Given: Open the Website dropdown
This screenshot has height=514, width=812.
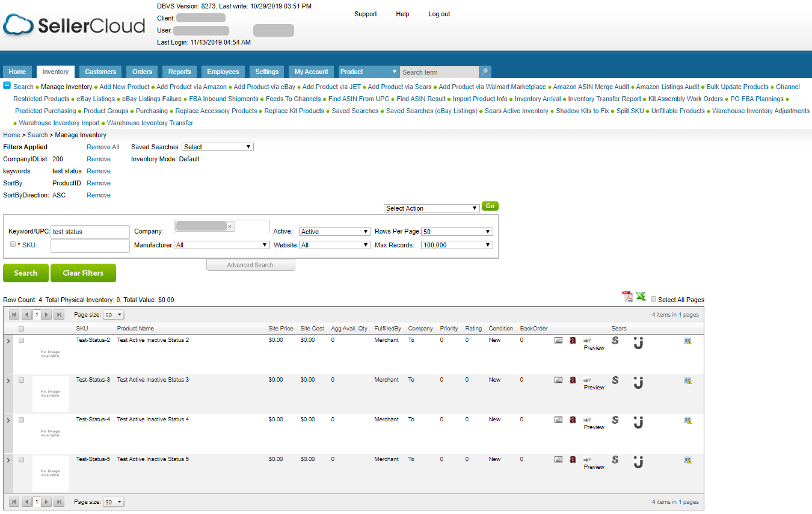Looking at the screenshot, I should click(335, 245).
